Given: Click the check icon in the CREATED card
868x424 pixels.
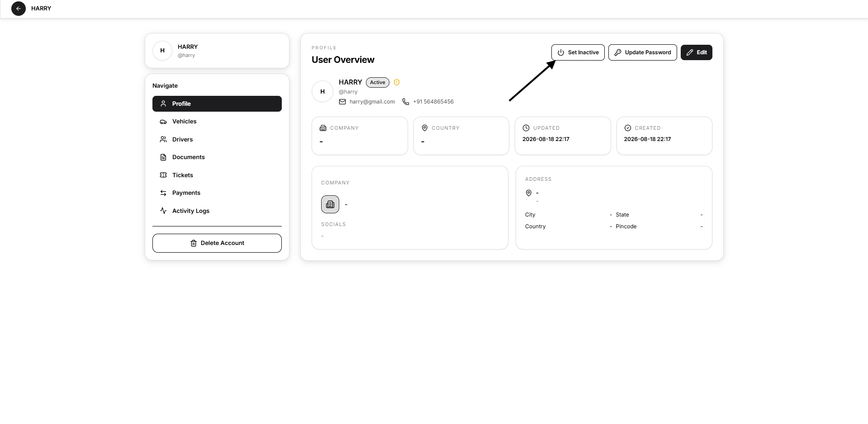Looking at the screenshot, I should pos(628,128).
